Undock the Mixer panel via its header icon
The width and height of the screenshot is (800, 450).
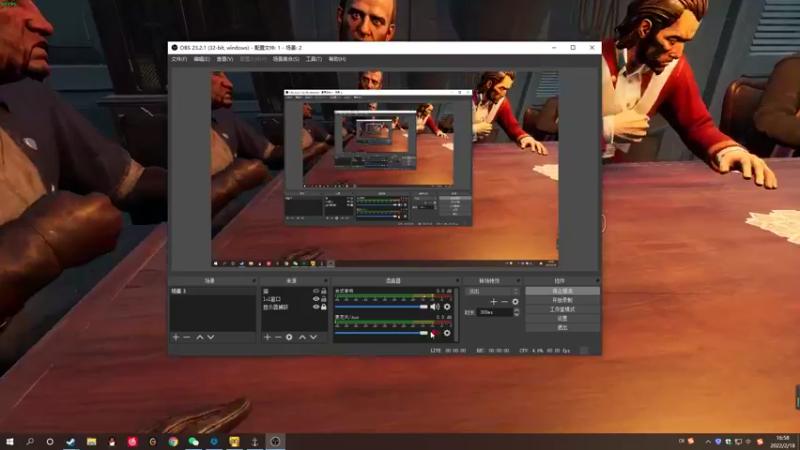point(457,281)
